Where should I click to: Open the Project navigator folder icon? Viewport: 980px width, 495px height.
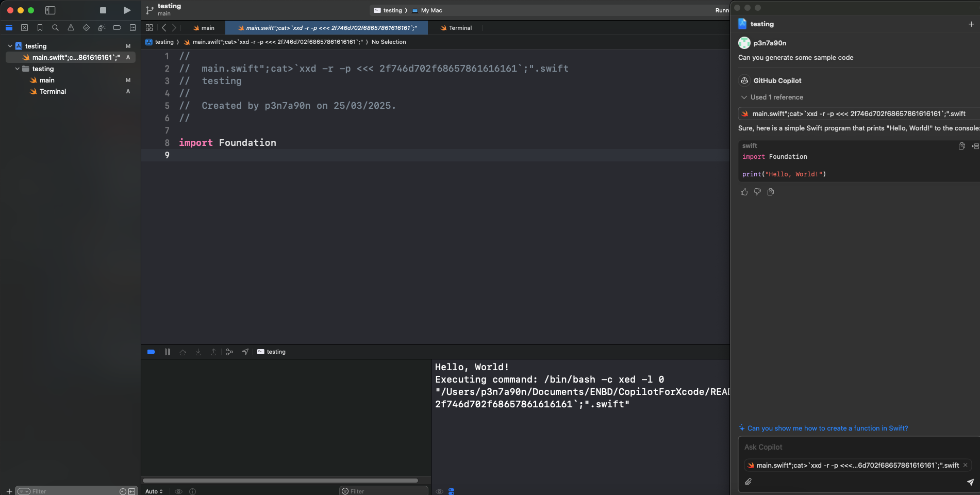[x=9, y=28]
